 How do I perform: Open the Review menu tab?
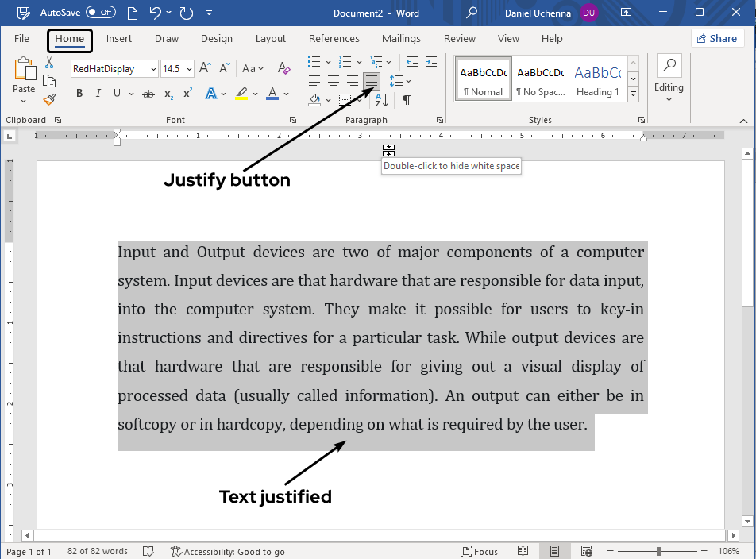pyautogui.click(x=459, y=38)
